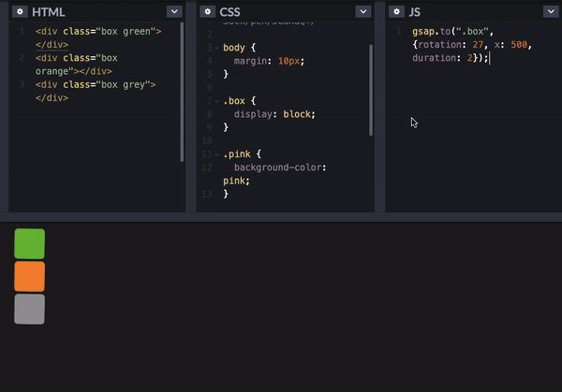Screen dimensions: 562x392
Task: Click 'display' property in CSS
Action: [253, 114]
